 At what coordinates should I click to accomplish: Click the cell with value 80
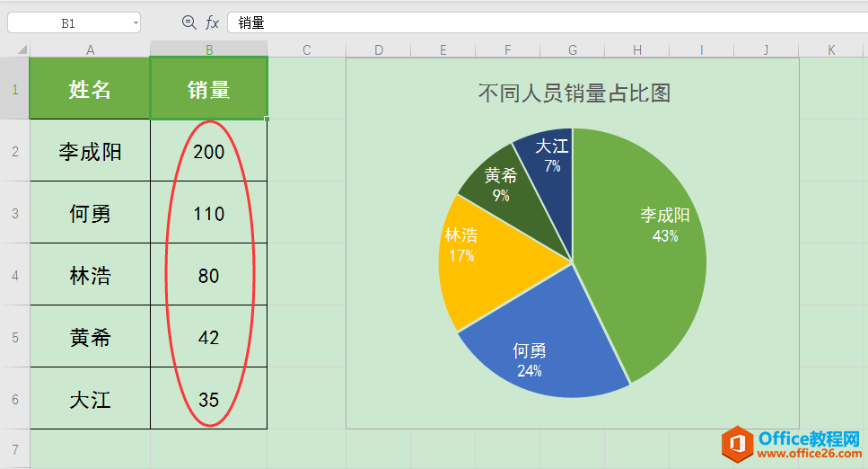click(x=208, y=275)
